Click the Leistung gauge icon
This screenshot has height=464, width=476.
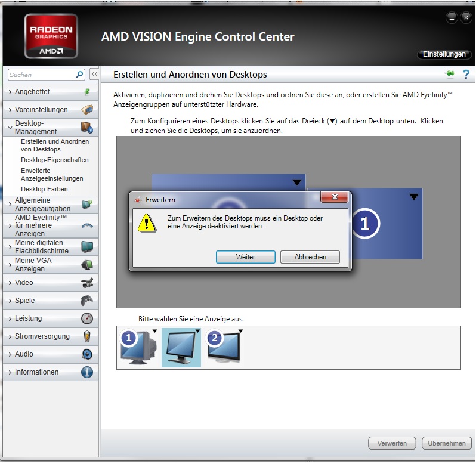(x=87, y=318)
